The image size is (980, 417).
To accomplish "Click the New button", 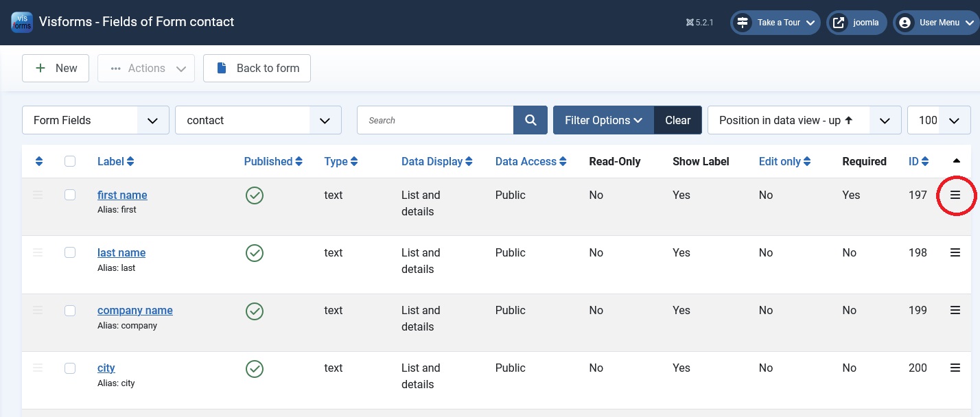I will pos(56,68).
